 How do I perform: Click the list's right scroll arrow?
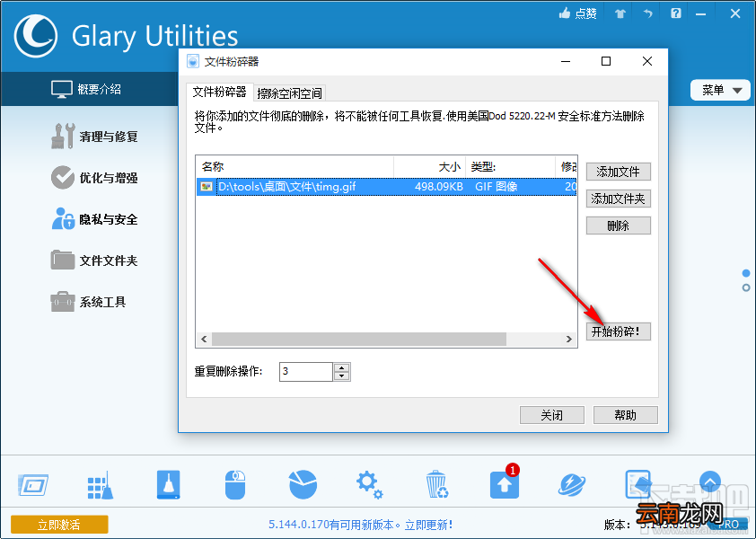(569, 340)
